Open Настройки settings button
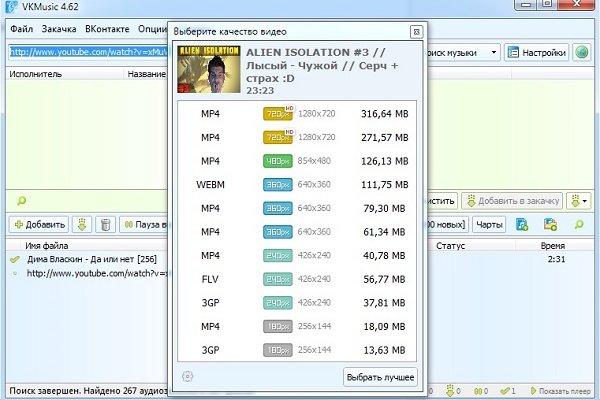Image resolution: width=600 pixels, height=400 pixels. [x=537, y=52]
